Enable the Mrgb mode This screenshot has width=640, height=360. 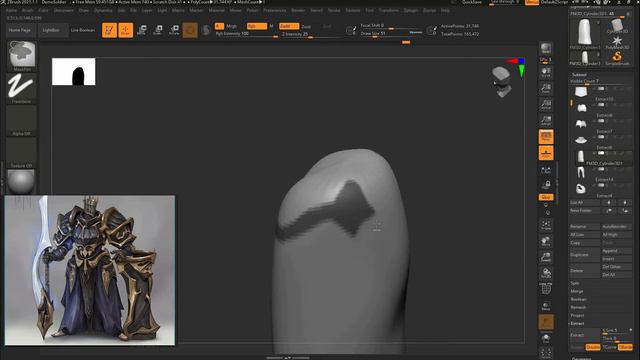[x=231, y=26]
